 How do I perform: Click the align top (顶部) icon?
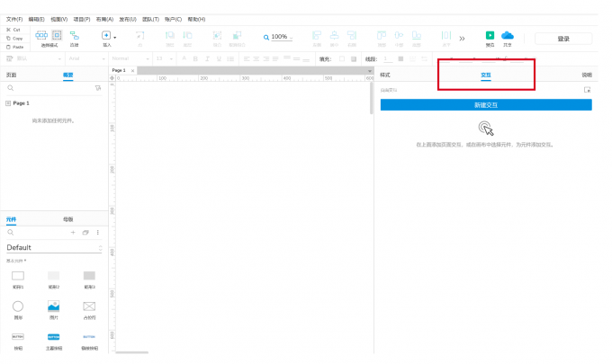[x=382, y=36]
